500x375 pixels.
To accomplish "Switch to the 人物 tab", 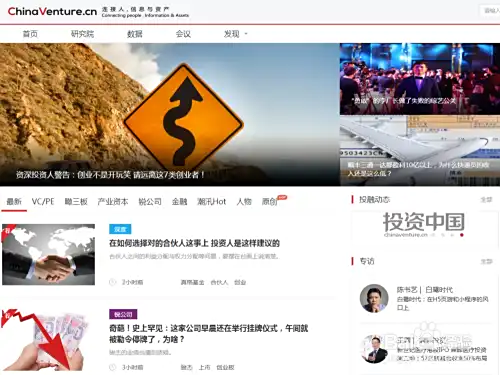I will pyautogui.click(x=244, y=202).
